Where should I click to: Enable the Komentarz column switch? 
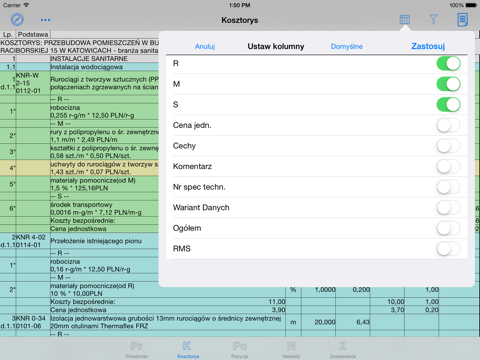pyautogui.click(x=448, y=166)
